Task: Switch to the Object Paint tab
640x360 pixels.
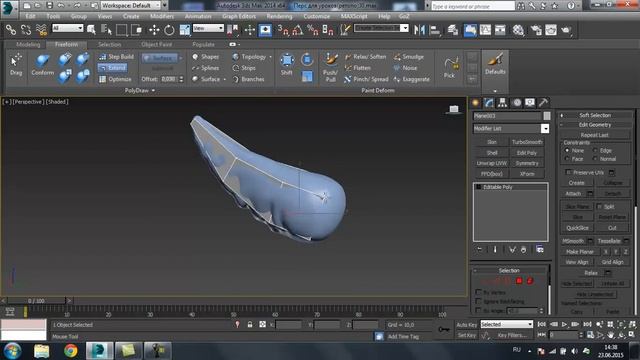Action: click(x=157, y=44)
